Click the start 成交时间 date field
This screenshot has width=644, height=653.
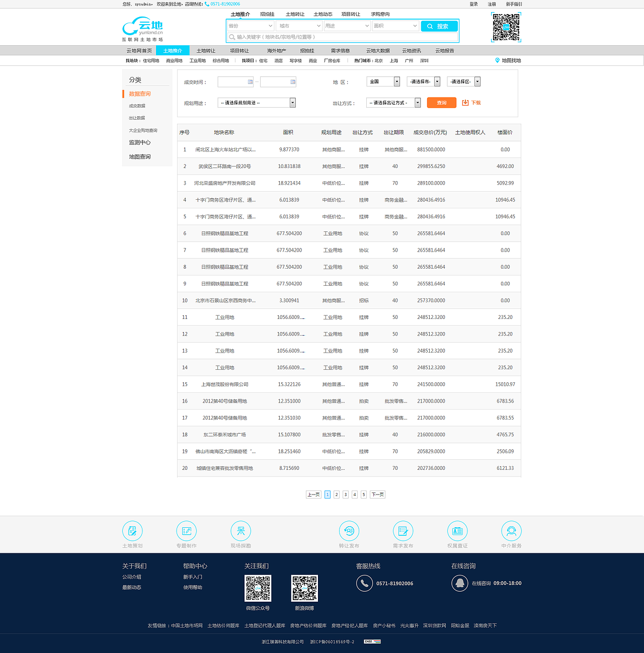tap(235, 81)
